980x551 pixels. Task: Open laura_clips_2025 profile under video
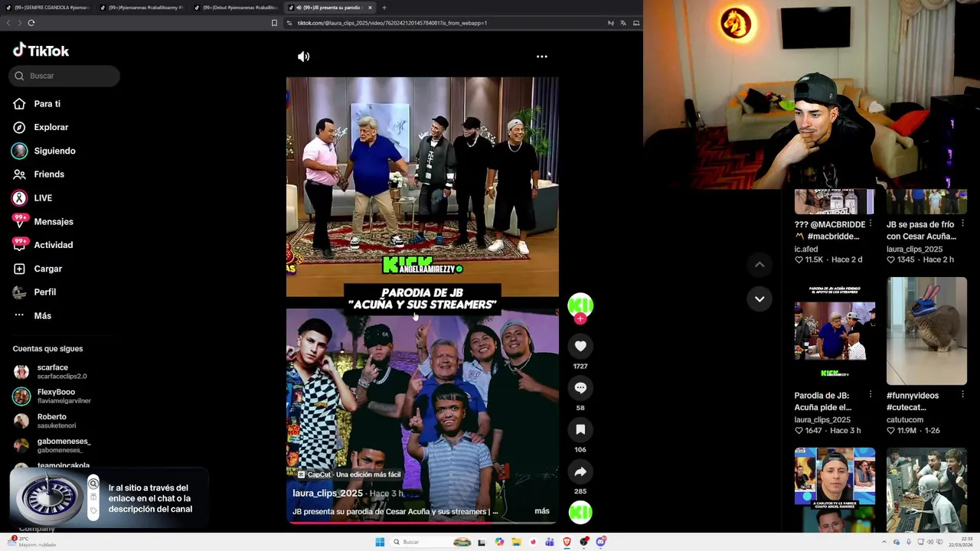328,494
